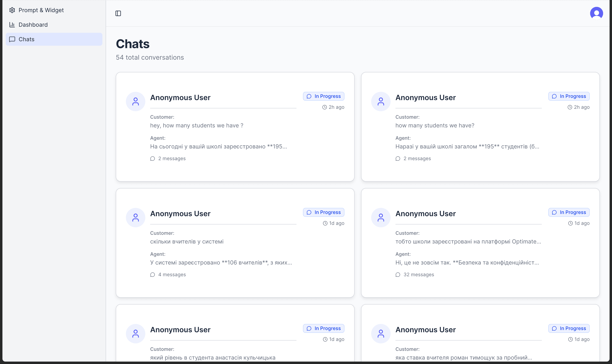The height and width of the screenshot is (364, 612).
Task: Select the Chats page heading
Action: point(133,44)
